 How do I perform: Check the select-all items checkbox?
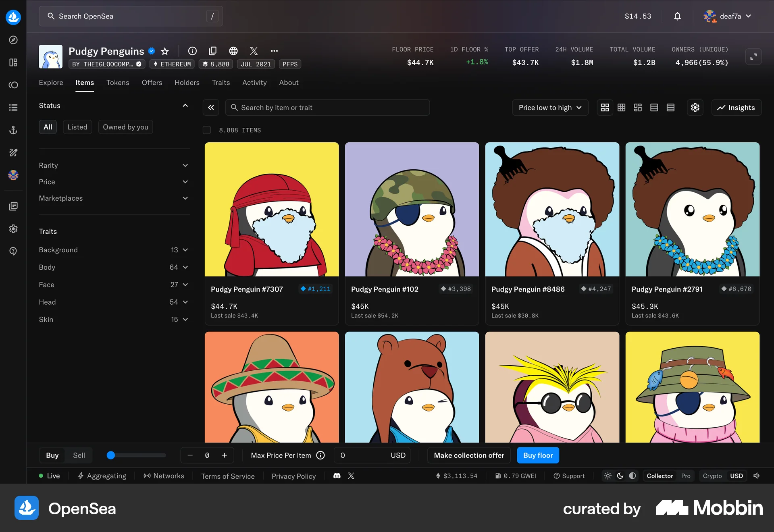click(207, 130)
